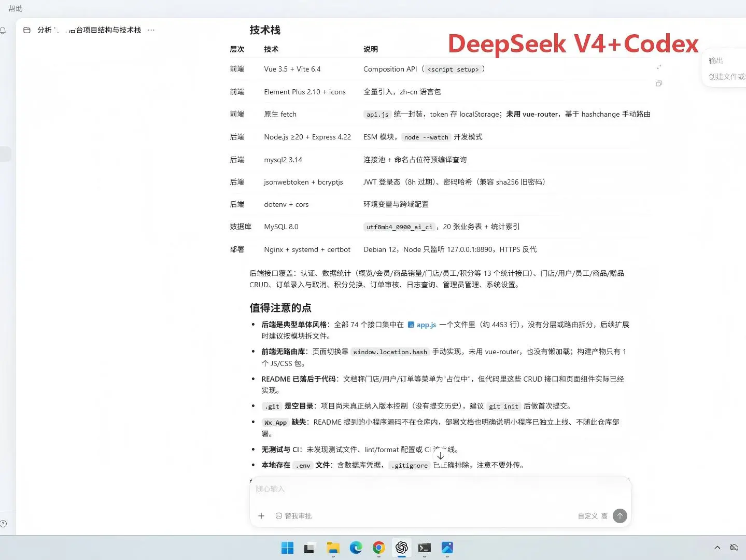Select the Element Plus 2.10 + icons cell
This screenshot has width=746, height=560.
click(x=305, y=92)
